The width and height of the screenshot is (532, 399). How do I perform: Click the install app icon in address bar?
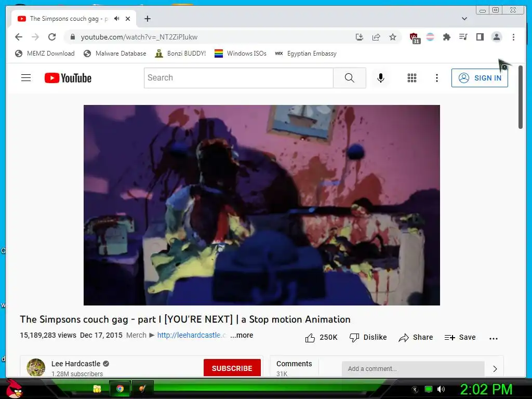(x=360, y=37)
